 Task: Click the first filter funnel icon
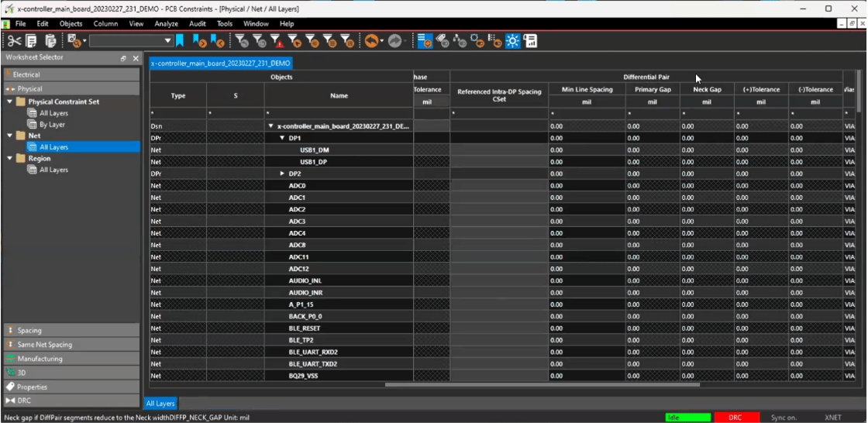[241, 41]
